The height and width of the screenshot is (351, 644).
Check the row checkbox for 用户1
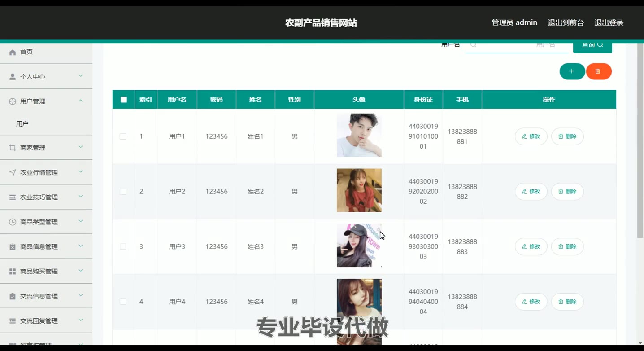(x=123, y=136)
